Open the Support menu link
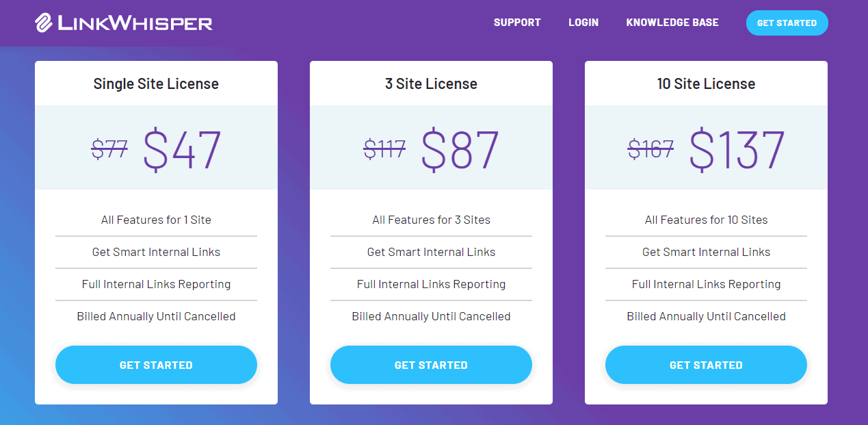The height and width of the screenshot is (425, 868). coord(517,23)
